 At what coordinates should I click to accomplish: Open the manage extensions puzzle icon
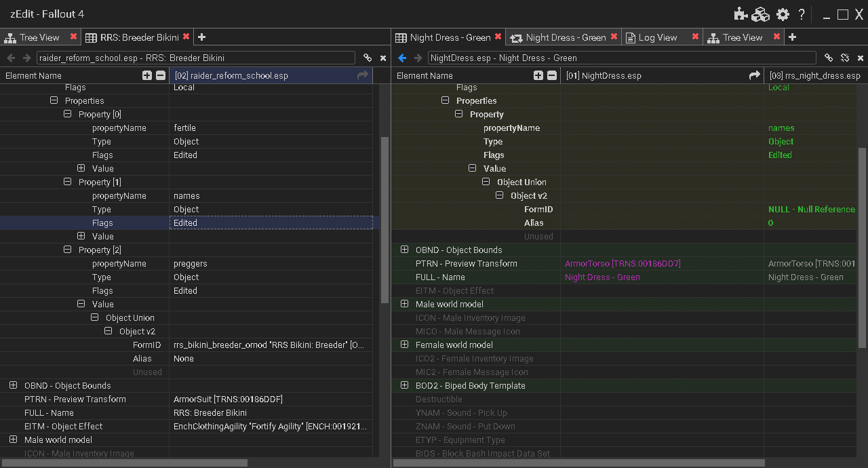click(x=741, y=14)
